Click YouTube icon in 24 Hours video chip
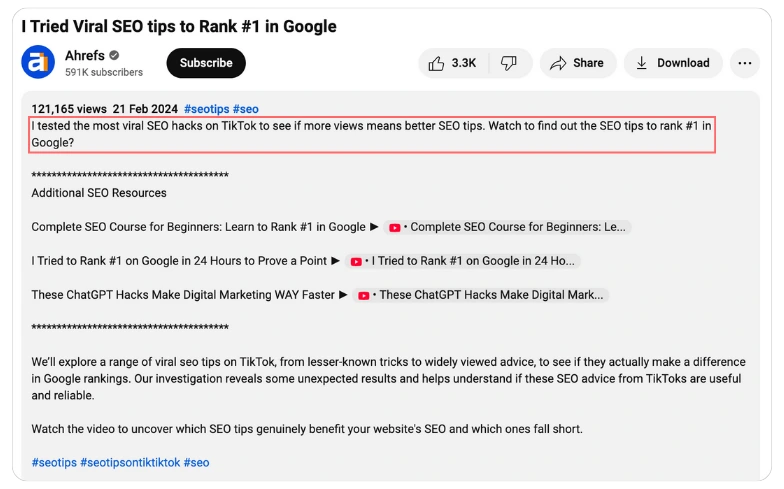 tap(356, 262)
